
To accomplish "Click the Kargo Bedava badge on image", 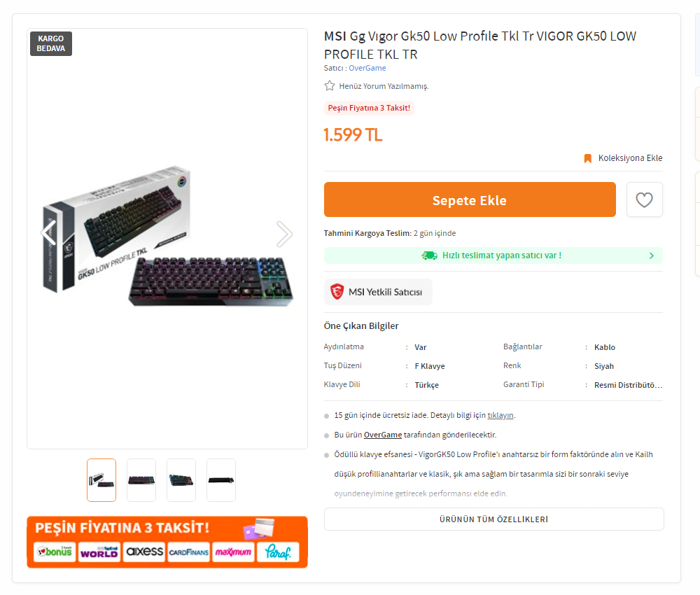I will point(51,43).
